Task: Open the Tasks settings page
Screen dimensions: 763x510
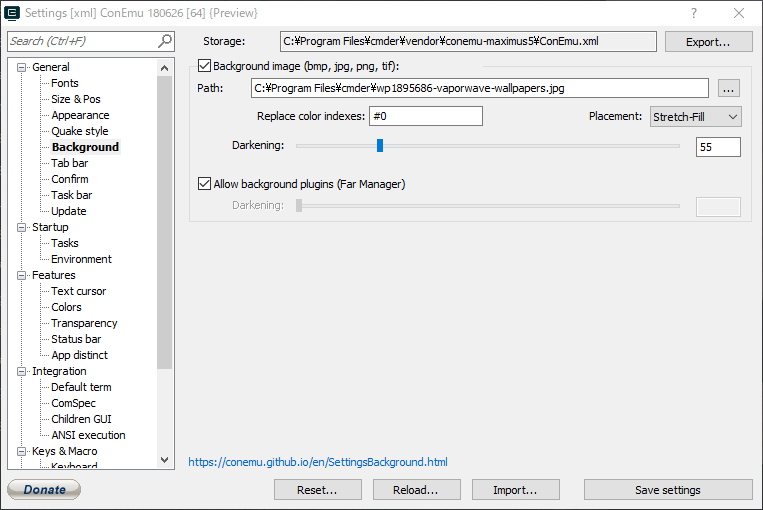Action: coord(65,243)
